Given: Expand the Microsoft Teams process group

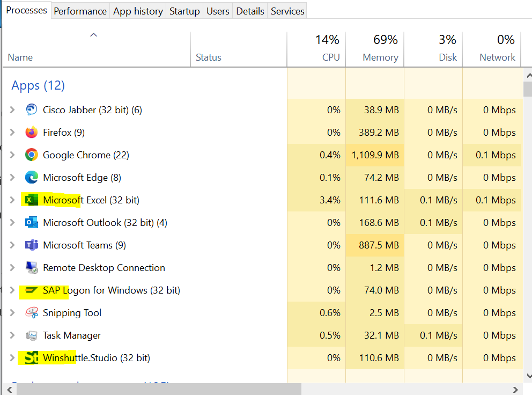Looking at the screenshot, I should tap(12, 245).
